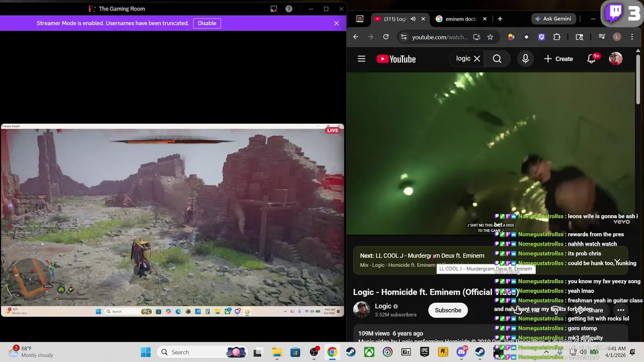Click the YouTube search box containing 'logic'

[463, 59]
